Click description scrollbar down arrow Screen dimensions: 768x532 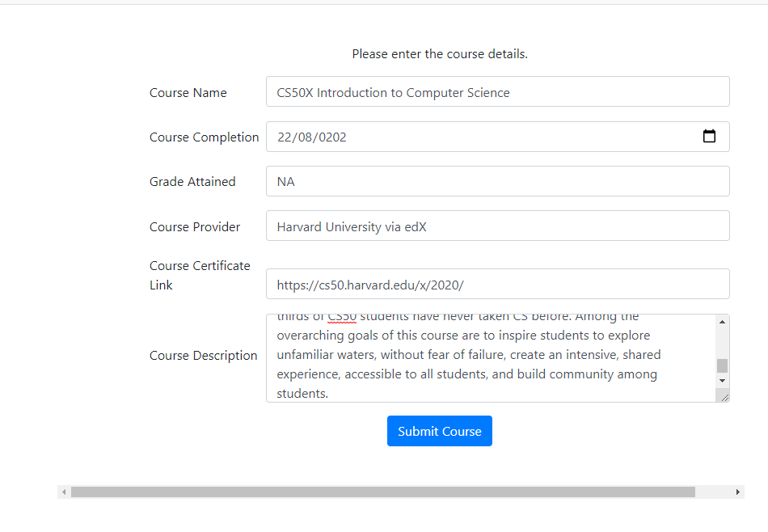[722, 381]
